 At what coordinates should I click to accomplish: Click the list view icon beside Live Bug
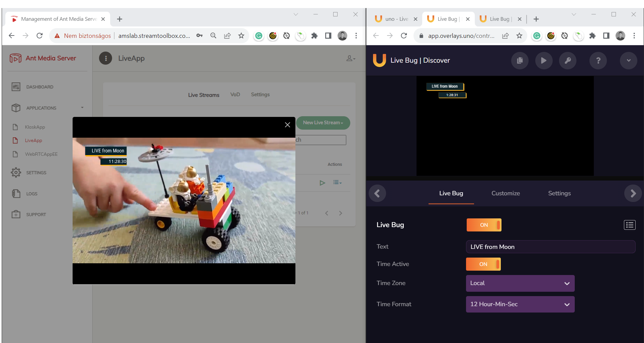629,225
